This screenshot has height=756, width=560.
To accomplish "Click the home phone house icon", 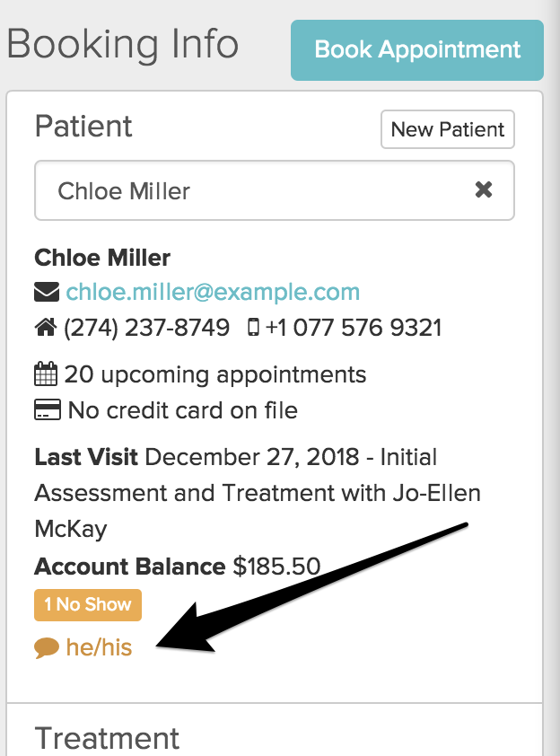I will pos(46,328).
